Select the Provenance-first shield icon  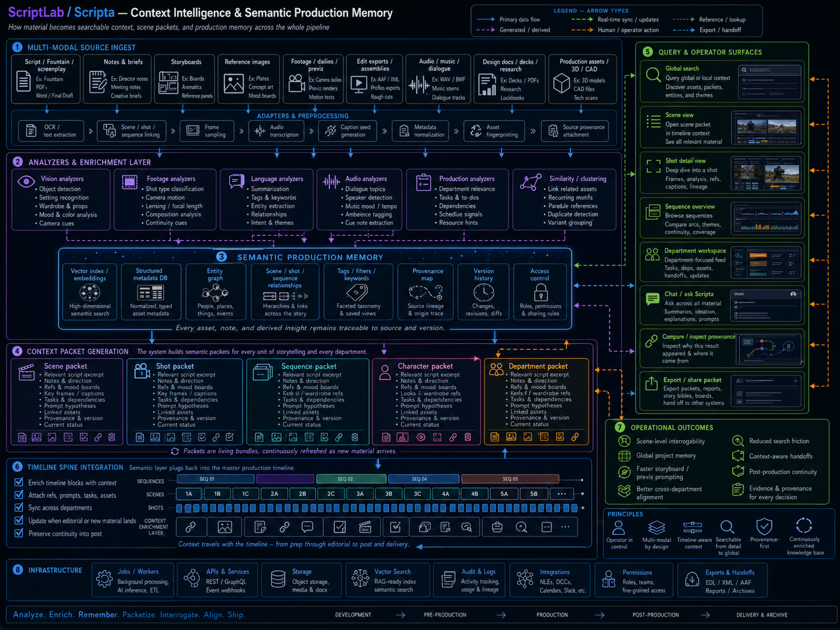tap(764, 526)
